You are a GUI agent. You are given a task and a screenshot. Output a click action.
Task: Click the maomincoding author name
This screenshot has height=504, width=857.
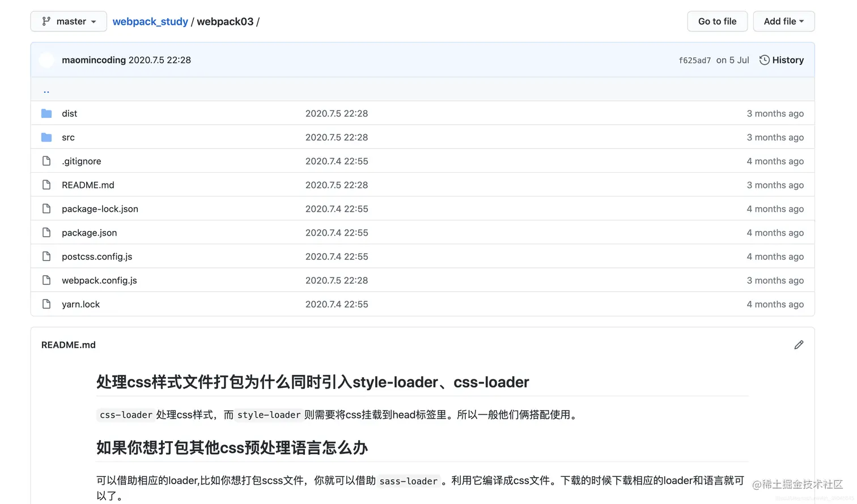[94, 60]
